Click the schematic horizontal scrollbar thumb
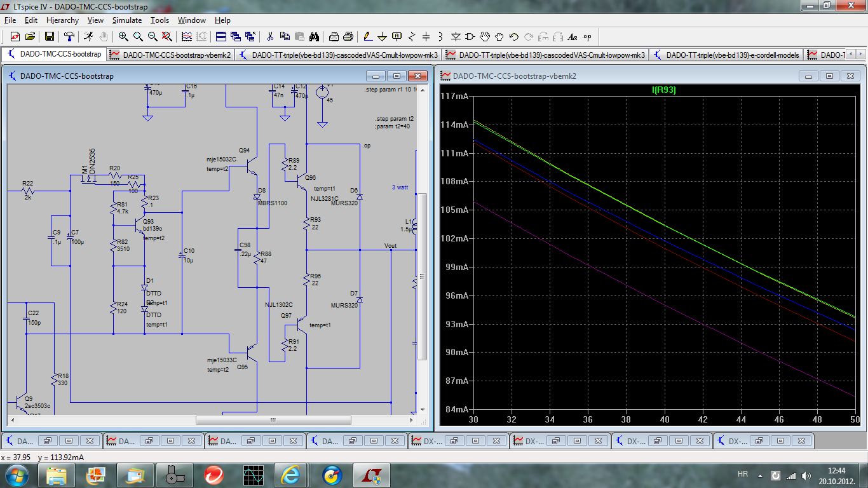 [273, 421]
